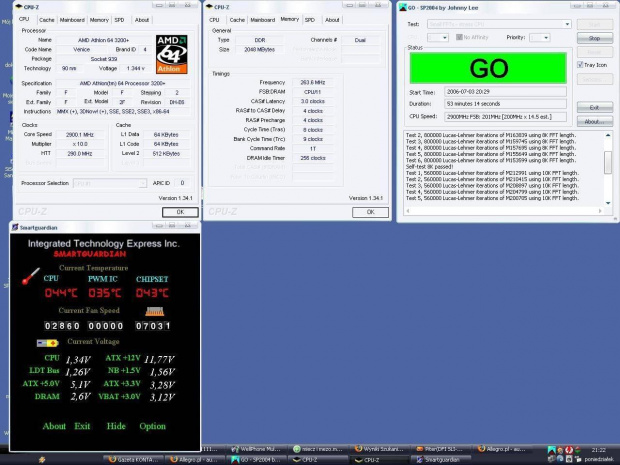
Task: Switch to Mainboard tab in CPU-Z processor window
Action: (x=72, y=20)
